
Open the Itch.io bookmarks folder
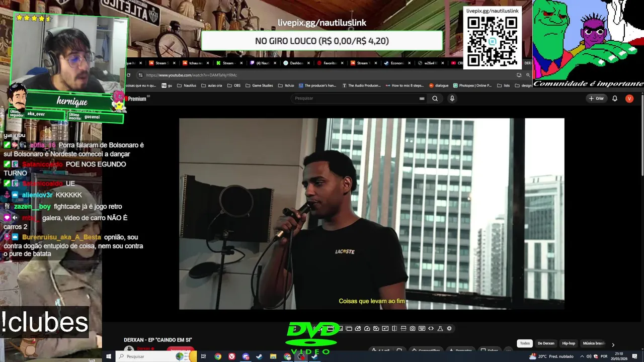pyautogui.click(x=286, y=85)
